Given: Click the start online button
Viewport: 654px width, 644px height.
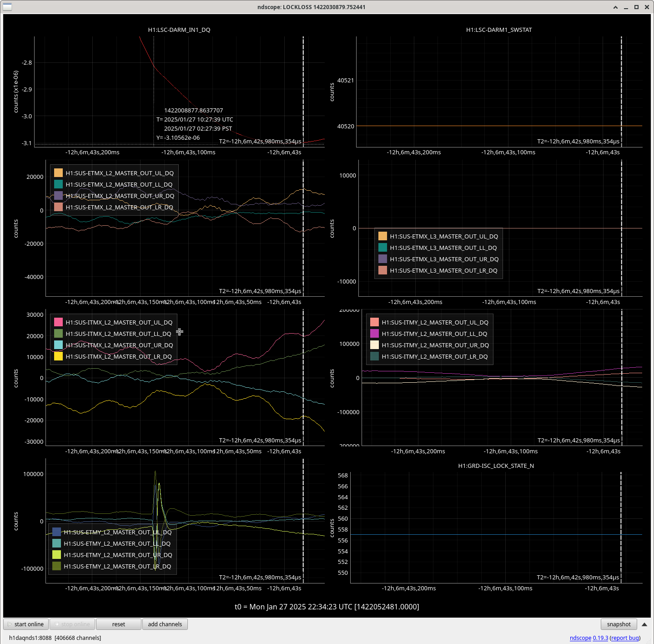Looking at the screenshot, I should coord(26,624).
